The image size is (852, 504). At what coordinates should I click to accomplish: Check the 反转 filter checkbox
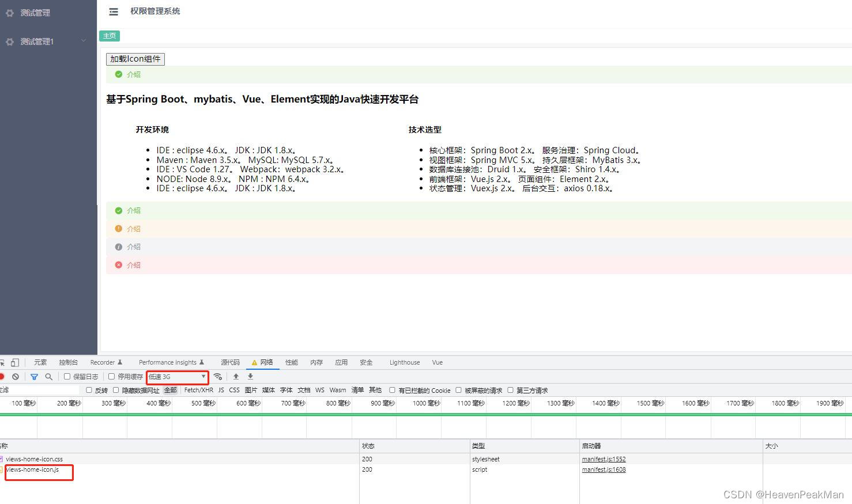pos(89,390)
